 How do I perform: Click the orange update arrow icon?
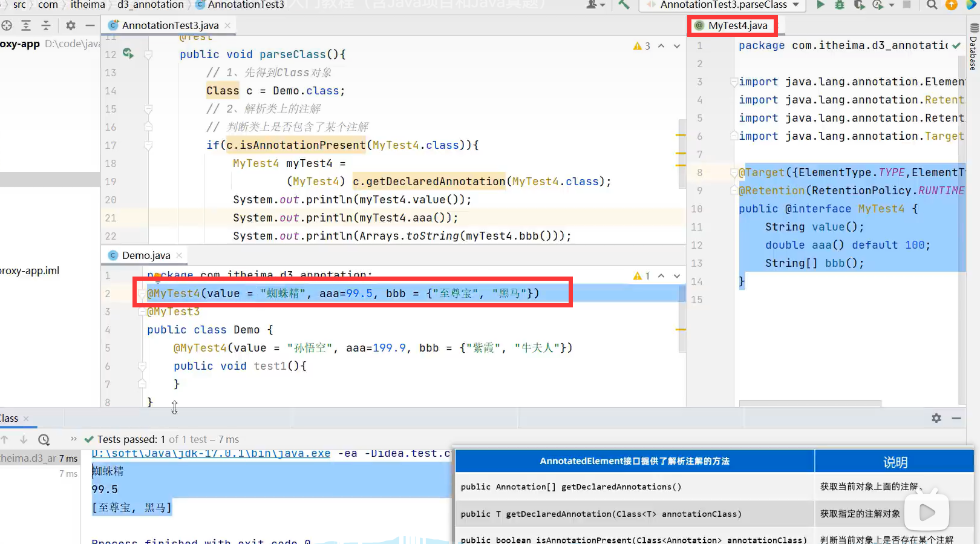[x=952, y=5]
